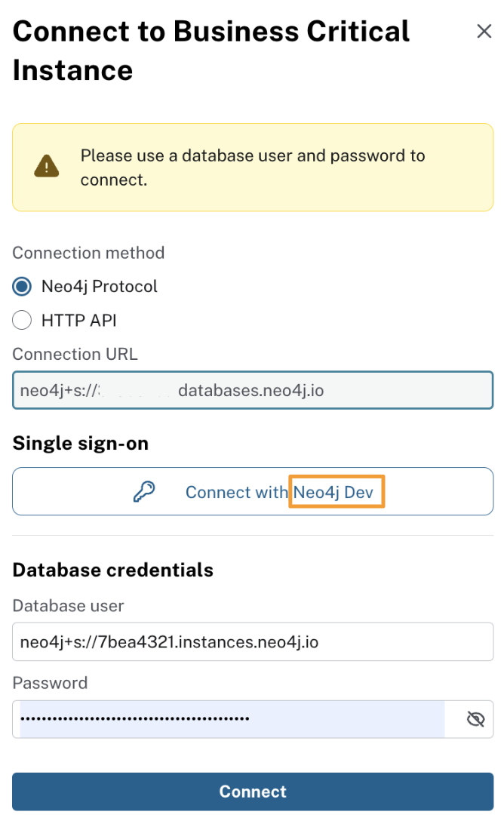Click Connect with Neo4j Dev button

point(253,491)
